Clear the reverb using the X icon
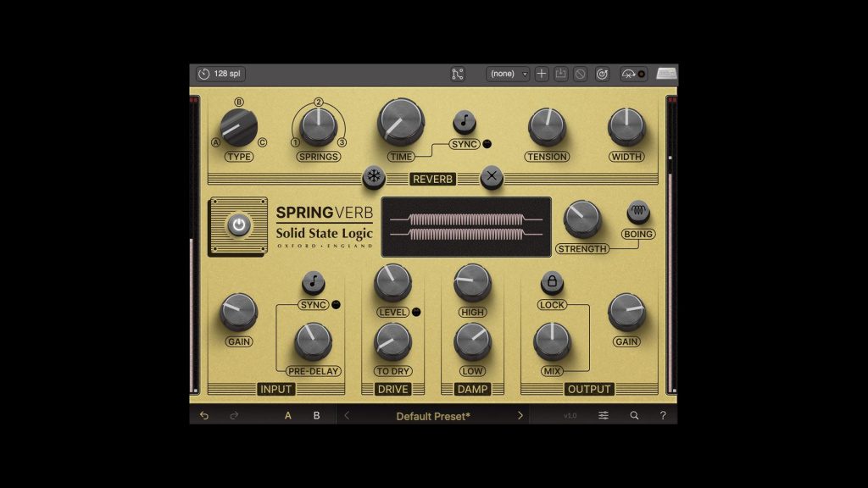Screen dimensions: 868x488 [x=490, y=175]
